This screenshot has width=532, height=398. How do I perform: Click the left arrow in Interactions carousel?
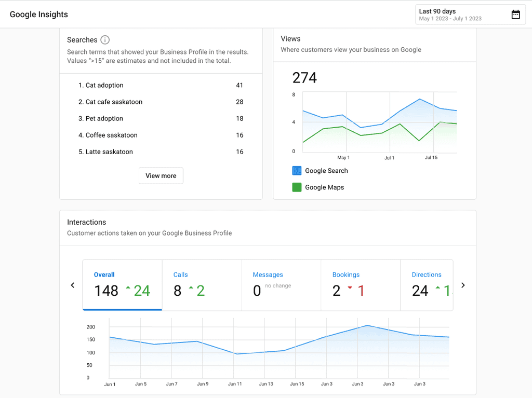click(73, 285)
